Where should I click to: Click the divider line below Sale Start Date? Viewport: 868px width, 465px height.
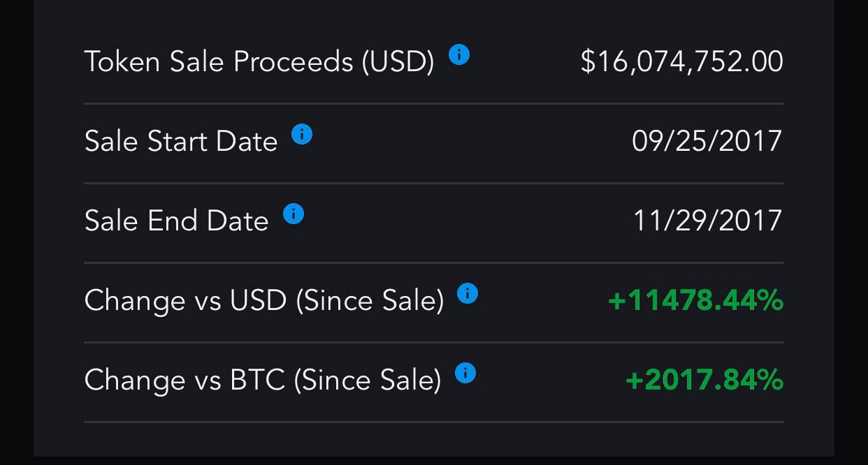tap(434, 183)
